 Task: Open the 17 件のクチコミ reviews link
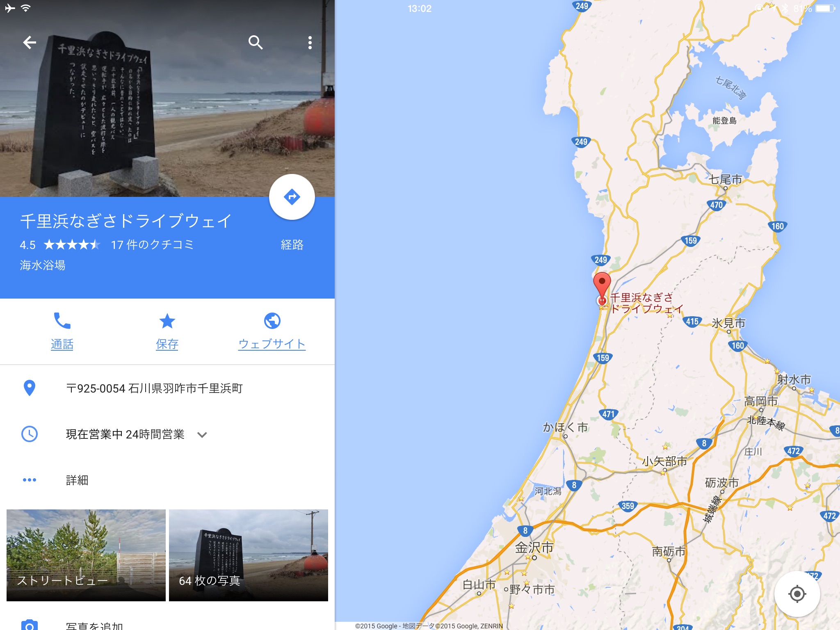point(152,245)
